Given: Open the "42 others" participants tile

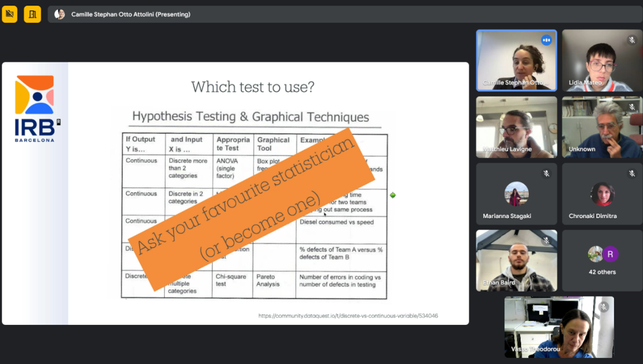Looking at the screenshot, I should [x=602, y=260].
